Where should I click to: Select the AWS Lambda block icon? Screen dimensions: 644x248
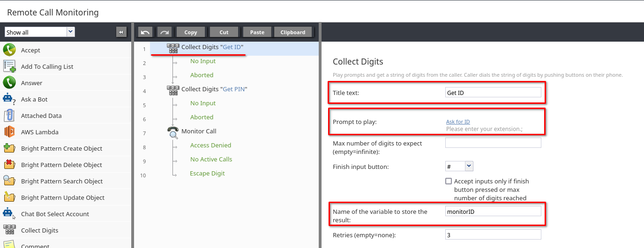pyautogui.click(x=9, y=132)
